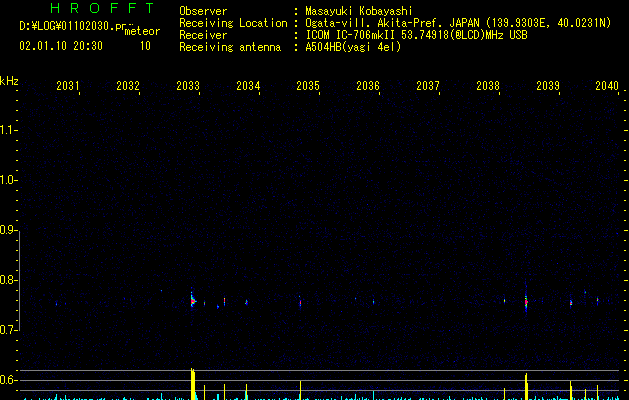Click location Ogata-vill. Akita-Pref. JAPAN text
The width and height of the screenshot is (629, 400).
[391, 23]
